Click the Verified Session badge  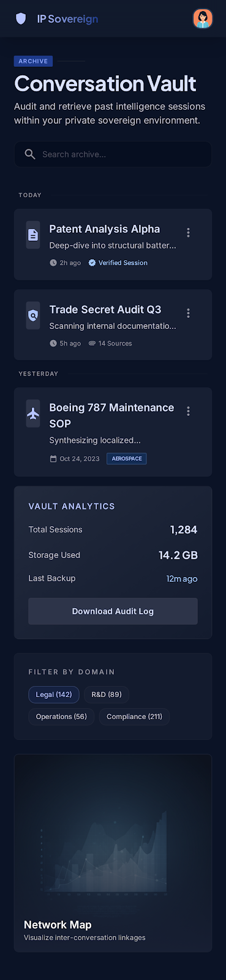[118, 263]
